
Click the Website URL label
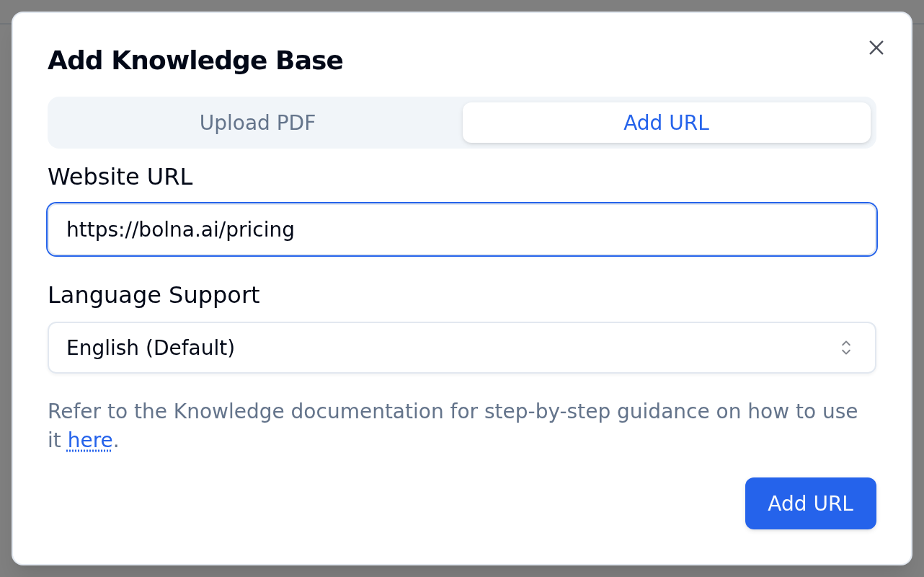120,177
